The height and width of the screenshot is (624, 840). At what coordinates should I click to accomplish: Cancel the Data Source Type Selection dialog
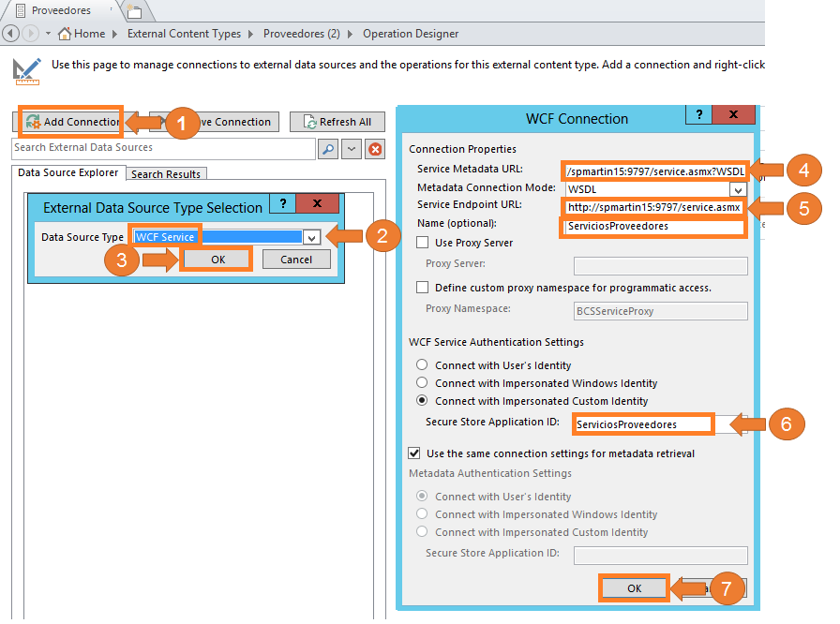click(x=296, y=260)
